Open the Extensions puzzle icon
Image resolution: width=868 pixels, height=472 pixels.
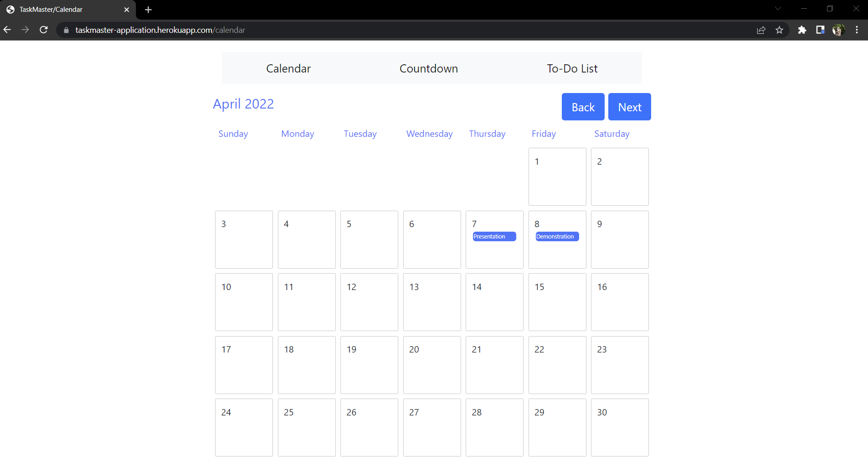(x=802, y=30)
